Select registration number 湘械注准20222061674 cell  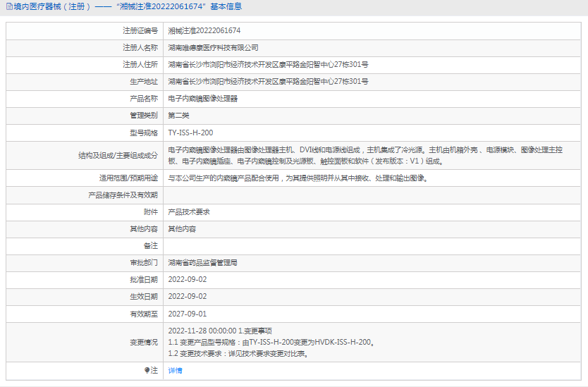coord(204,31)
